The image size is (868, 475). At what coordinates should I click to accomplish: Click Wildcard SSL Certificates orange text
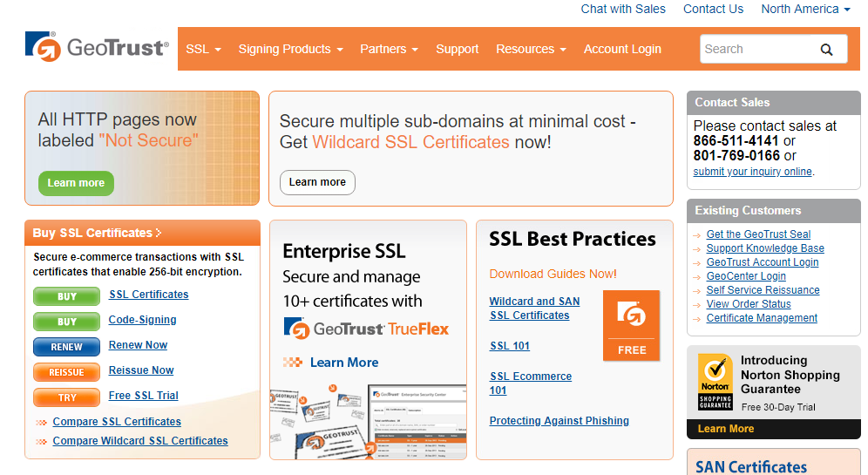pyautogui.click(x=410, y=142)
